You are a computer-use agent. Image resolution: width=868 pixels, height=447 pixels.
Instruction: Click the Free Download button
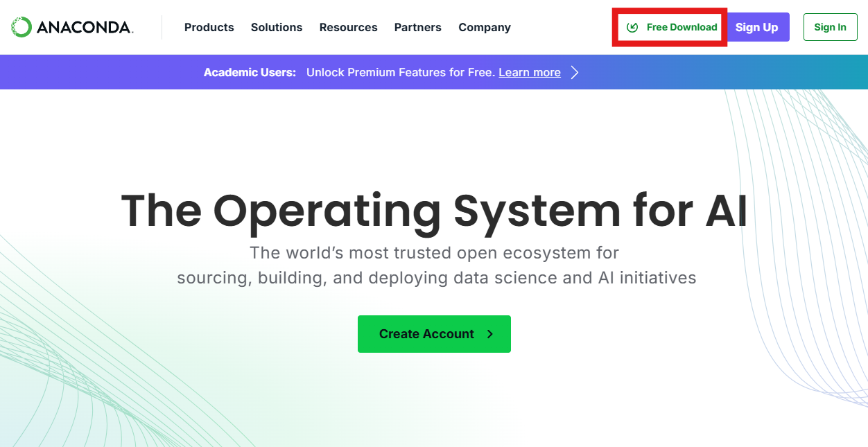click(x=670, y=27)
